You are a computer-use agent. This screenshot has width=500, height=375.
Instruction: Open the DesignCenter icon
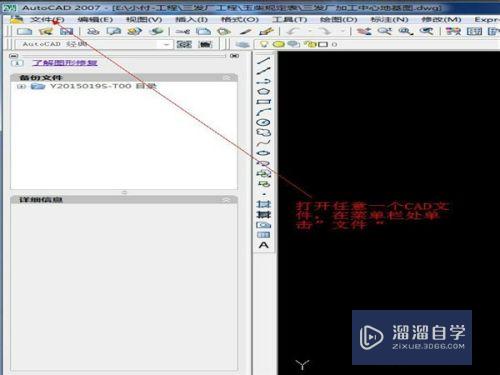tap(474, 32)
